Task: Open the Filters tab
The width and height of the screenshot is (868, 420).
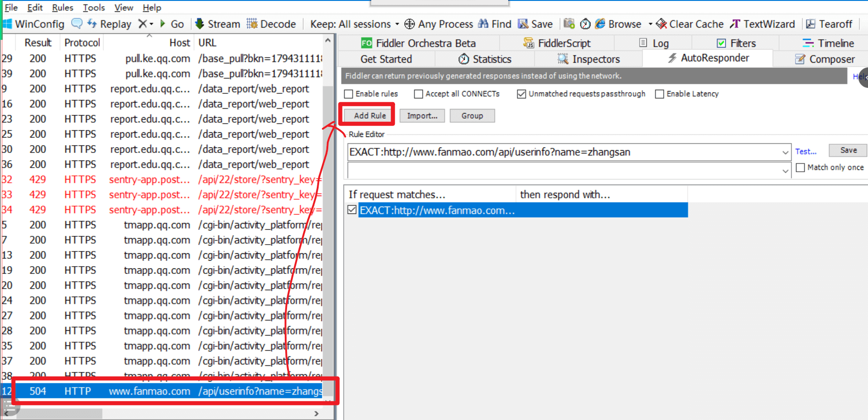Action: click(736, 43)
